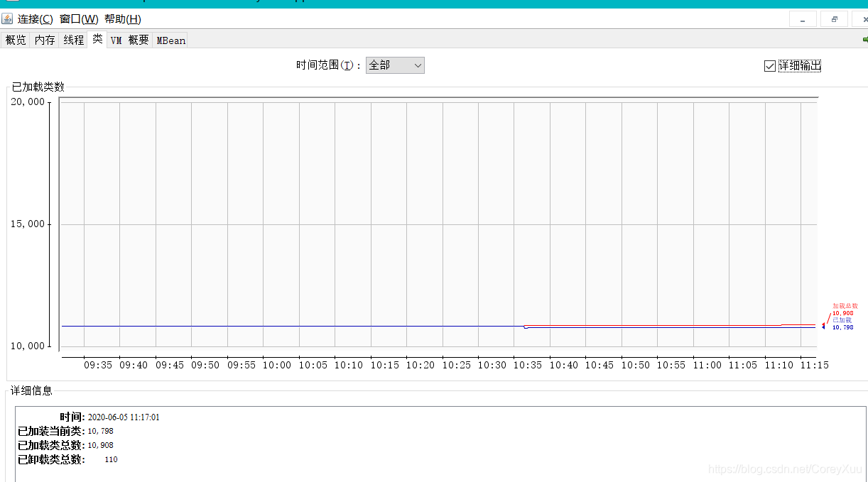Open the 窗口(W) menu
Image resolution: width=868 pixels, height=482 pixels.
(x=79, y=19)
